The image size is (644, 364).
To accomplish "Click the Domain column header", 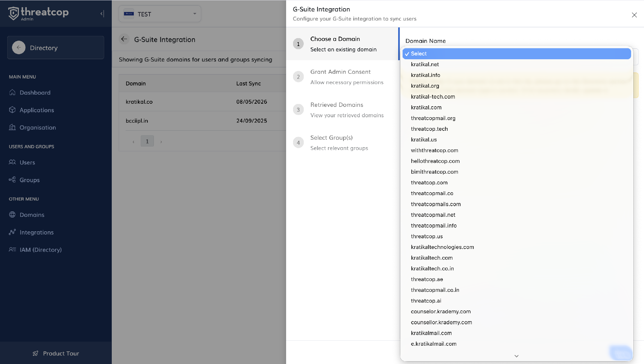I will tap(136, 83).
